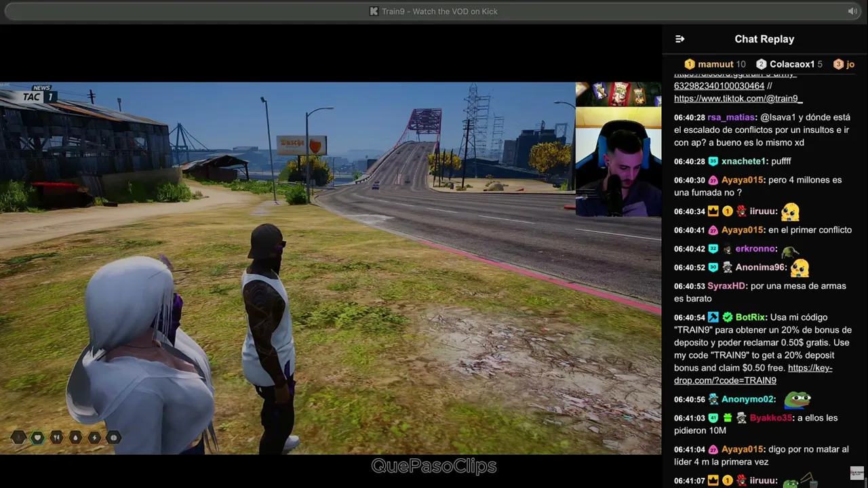This screenshot has height=488, width=868.
Task: Click the microphone HUD icon in the game
Action: tap(18, 438)
